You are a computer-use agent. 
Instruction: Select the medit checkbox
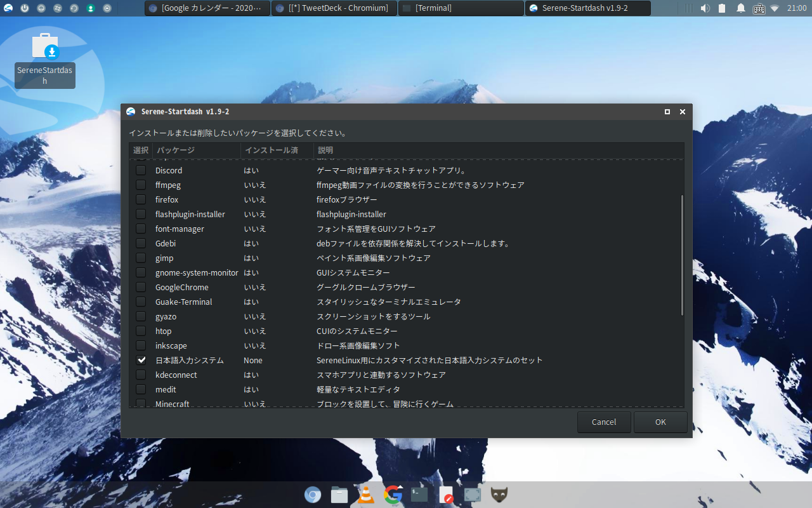pyautogui.click(x=141, y=389)
